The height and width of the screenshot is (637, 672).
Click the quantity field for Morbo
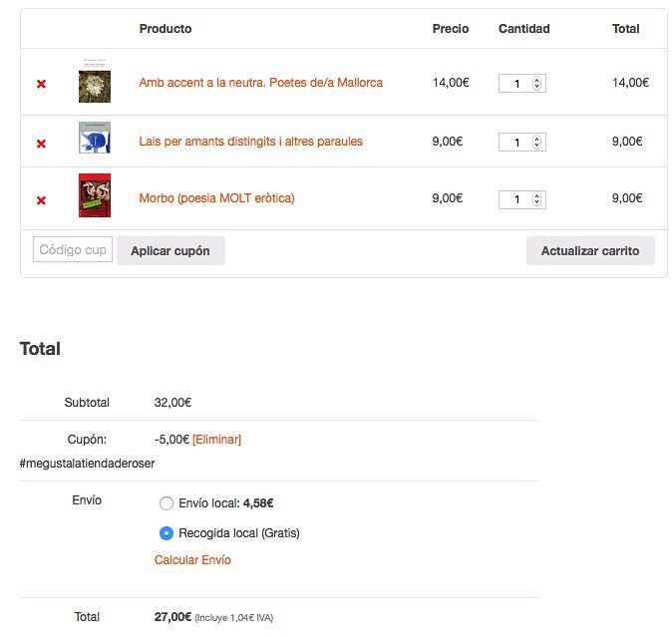coord(516,199)
